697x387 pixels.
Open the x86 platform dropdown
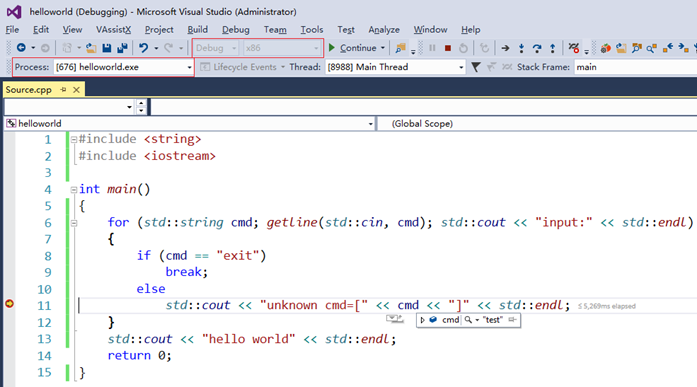[x=316, y=48]
